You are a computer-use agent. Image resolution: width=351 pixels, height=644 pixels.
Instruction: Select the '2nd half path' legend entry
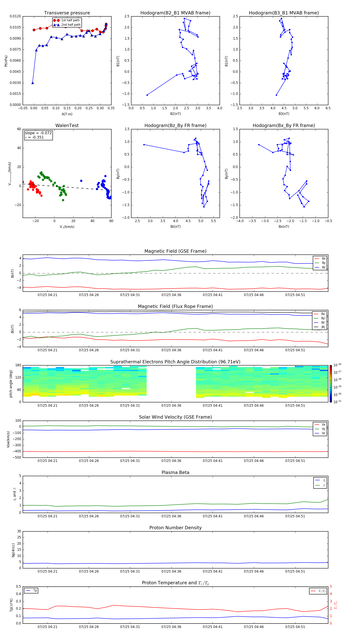[x=67, y=25]
